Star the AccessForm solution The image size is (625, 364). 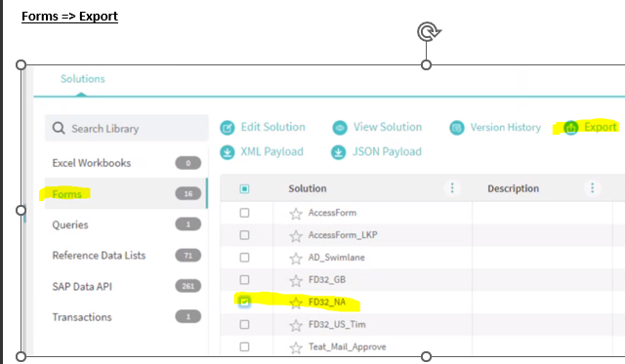click(x=296, y=214)
